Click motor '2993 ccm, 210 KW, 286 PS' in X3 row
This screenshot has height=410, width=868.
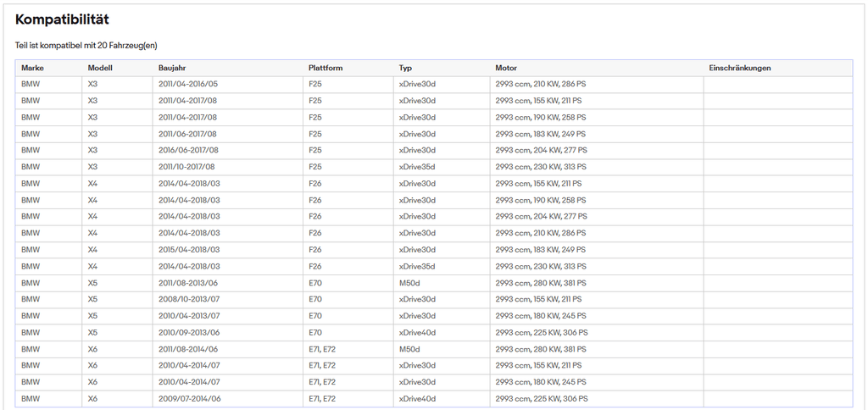(540, 84)
